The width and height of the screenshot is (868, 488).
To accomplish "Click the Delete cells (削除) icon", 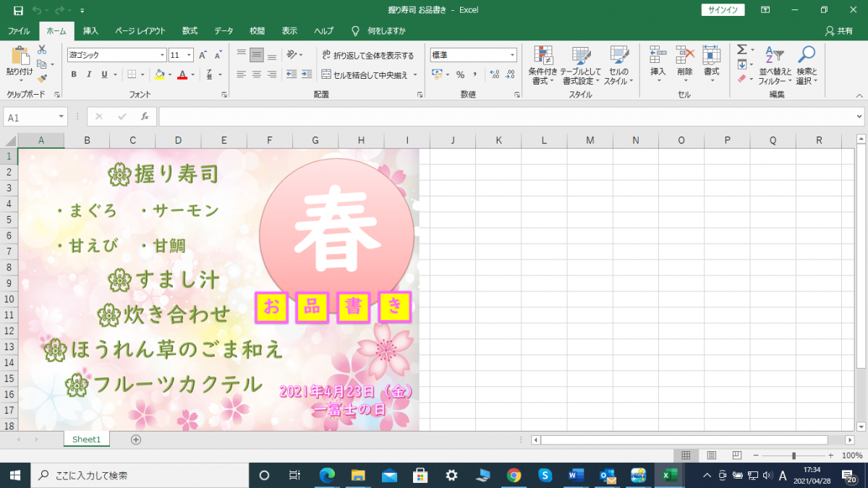I will pyautogui.click(x=685, y=55).
